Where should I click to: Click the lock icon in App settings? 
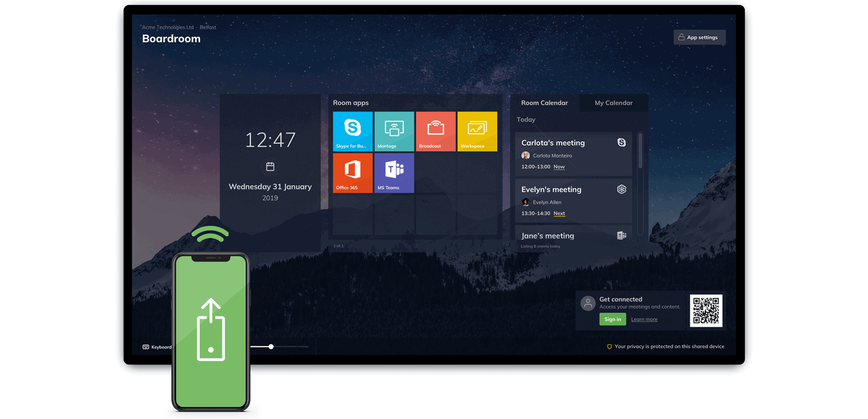681,37
